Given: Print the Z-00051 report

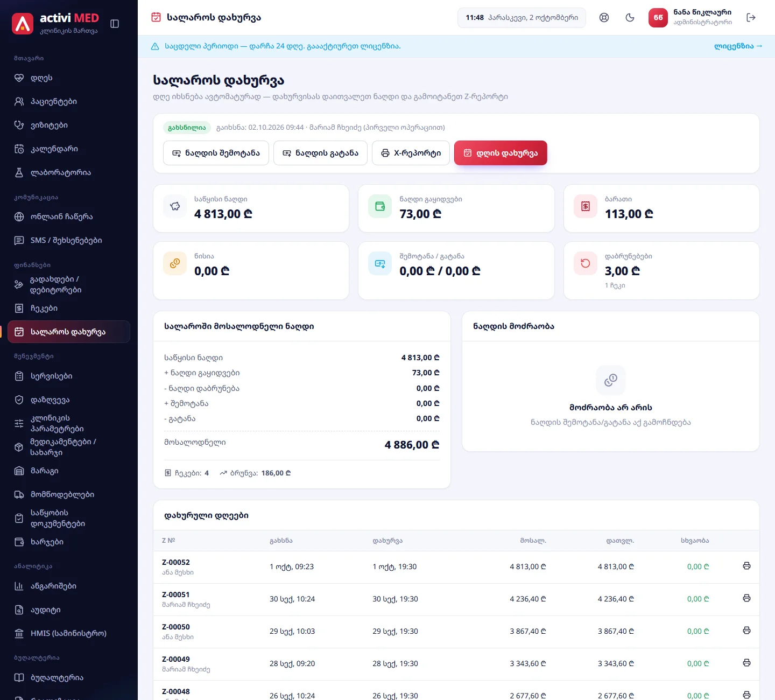Looking at the screenshot, I should 746,598.
